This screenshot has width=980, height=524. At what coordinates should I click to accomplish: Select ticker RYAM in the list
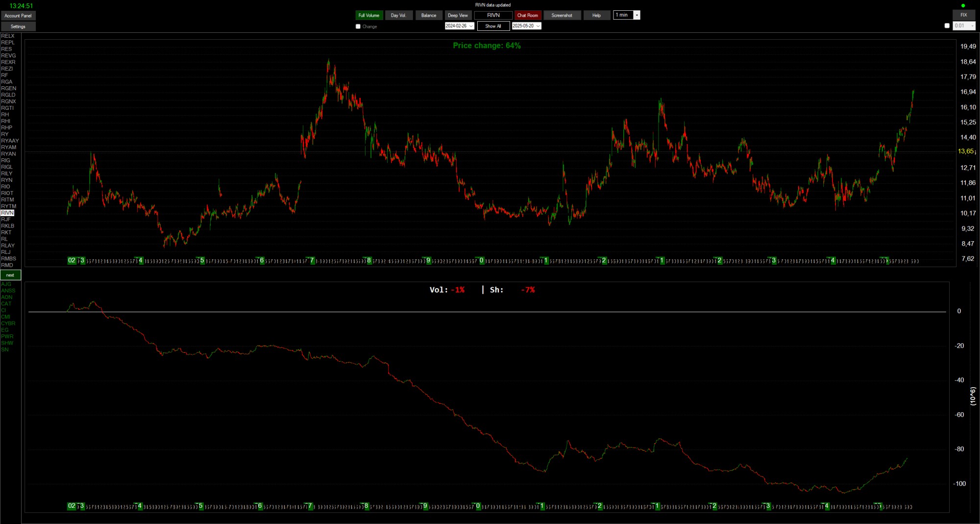pyautogui.click(x=9, y=147)
